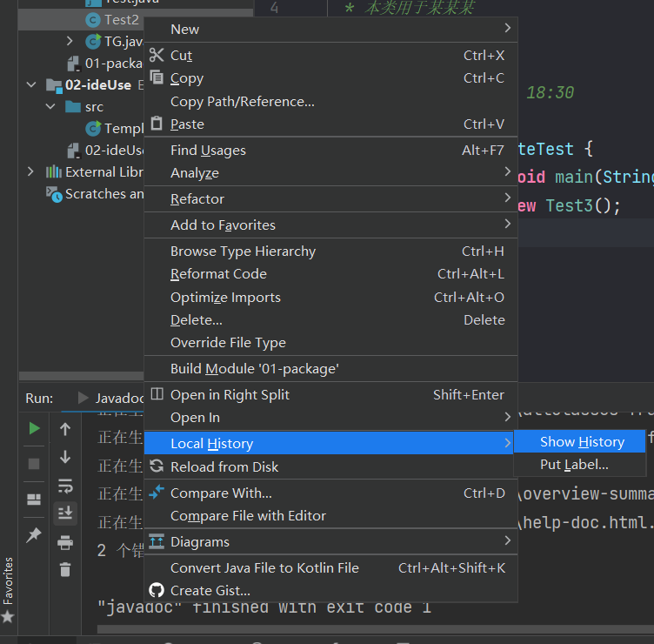The image size is (654, 644).
Task: Click the Run console horizontal scrollbar
Action: coord(376,628)
